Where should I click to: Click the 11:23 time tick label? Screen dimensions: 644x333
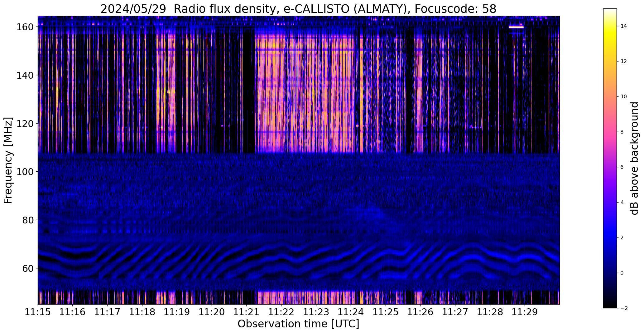tap(316, 312)
